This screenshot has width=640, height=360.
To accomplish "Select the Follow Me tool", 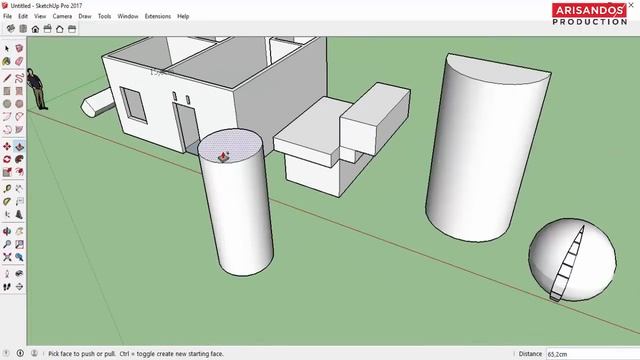I will click(x=19, y=159).
